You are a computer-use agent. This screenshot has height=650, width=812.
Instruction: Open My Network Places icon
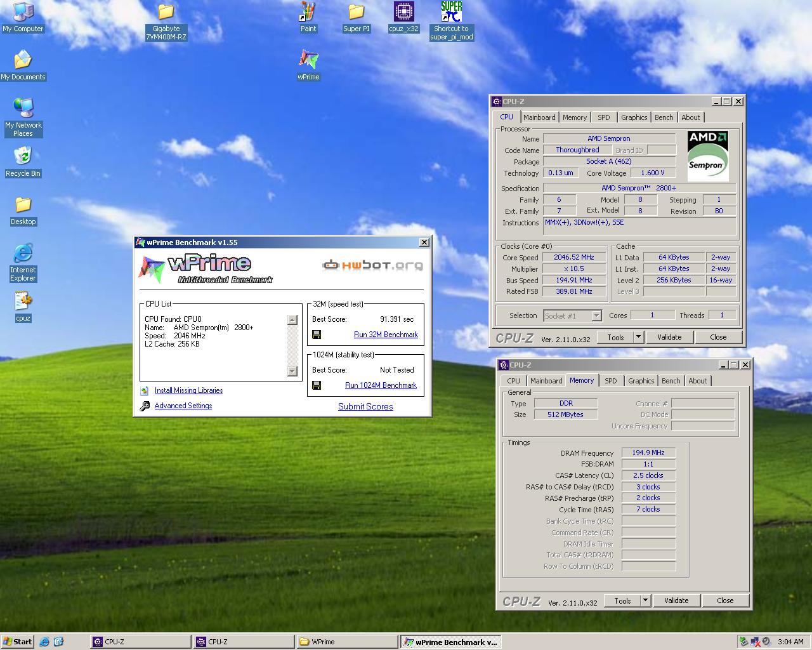tap(23, 117)
